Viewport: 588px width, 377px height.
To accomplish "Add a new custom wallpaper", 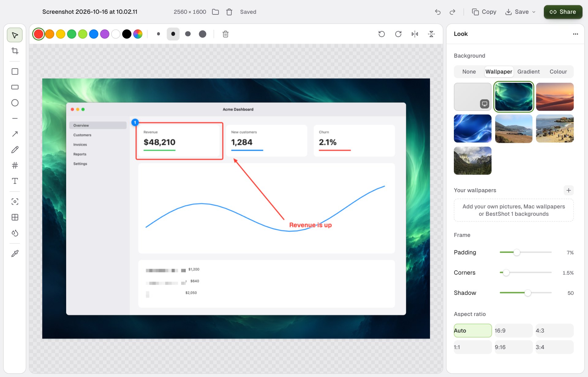I will click(x=568, y=190).
